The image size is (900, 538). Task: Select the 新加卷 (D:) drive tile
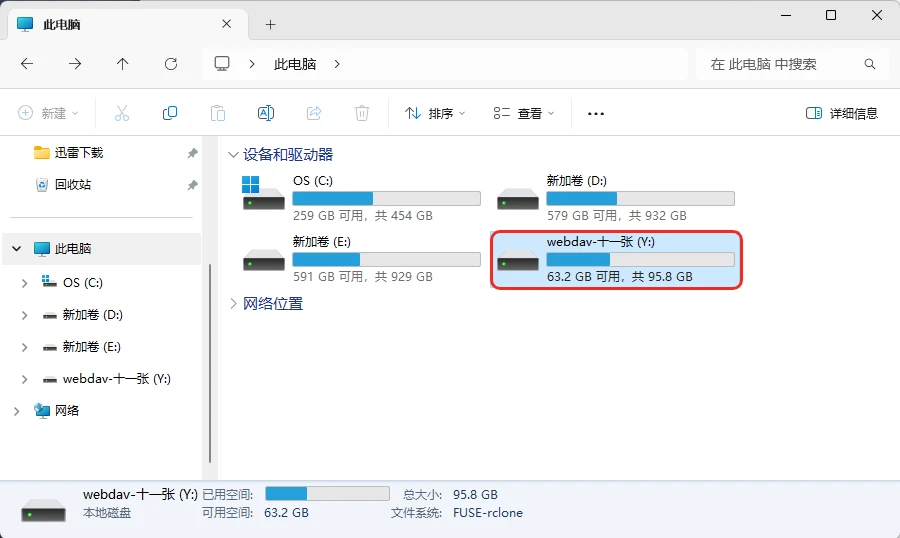pyautogui.click(x=615, y=198)
